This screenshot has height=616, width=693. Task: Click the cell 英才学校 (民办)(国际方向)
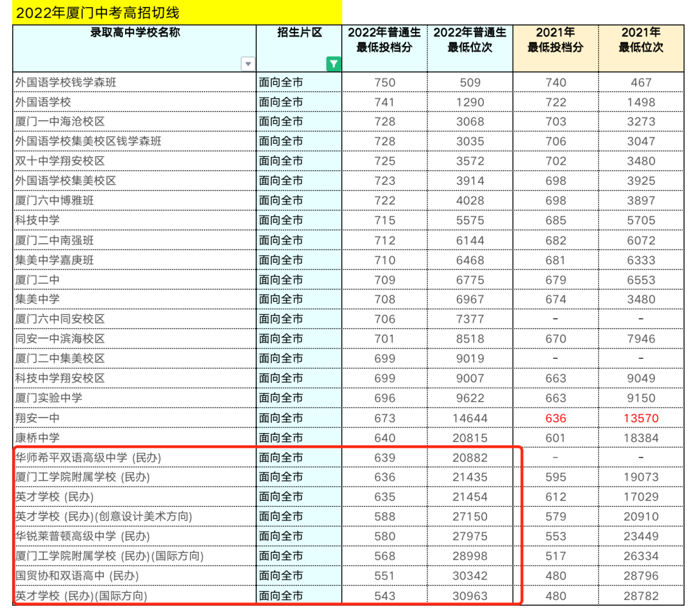[135, 595]
